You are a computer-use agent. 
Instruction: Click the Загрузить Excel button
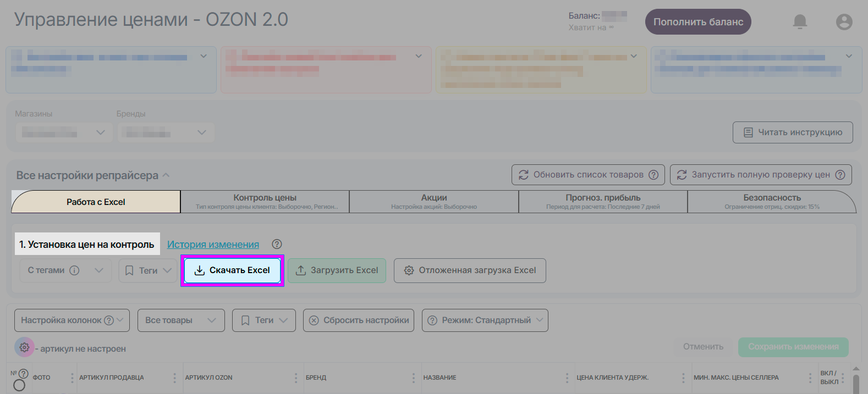(337, 270)
